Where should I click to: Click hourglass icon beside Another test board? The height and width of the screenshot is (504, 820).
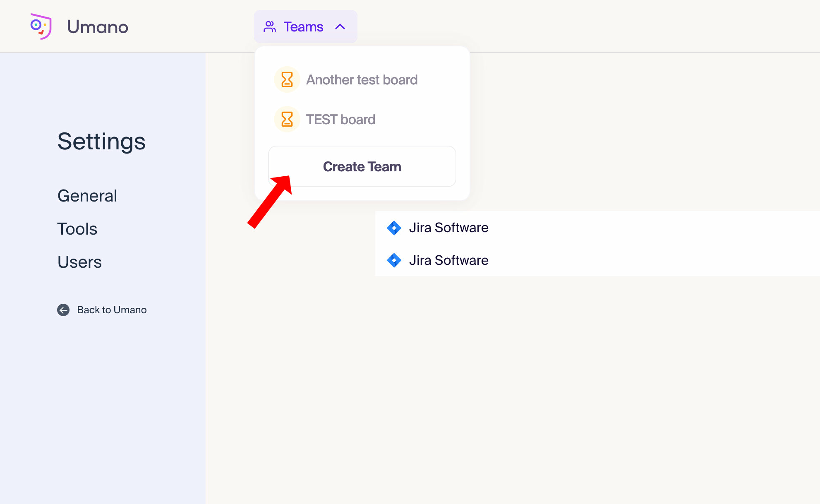click(x=287, y=79)
